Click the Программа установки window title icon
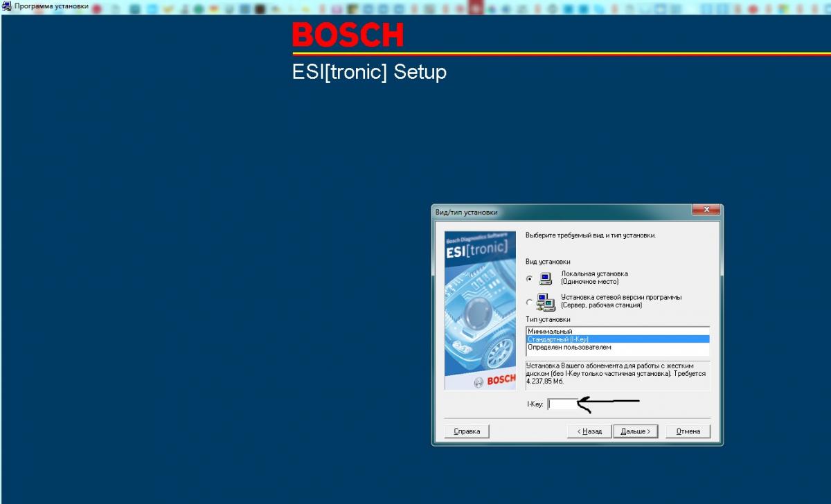The image size is (831, 504). tap(6, 6)
